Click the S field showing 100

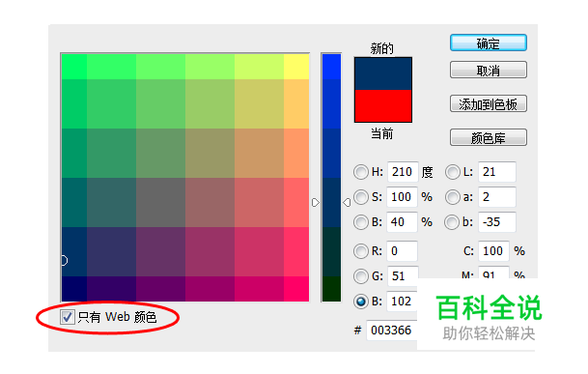click(x=403, y=197)
